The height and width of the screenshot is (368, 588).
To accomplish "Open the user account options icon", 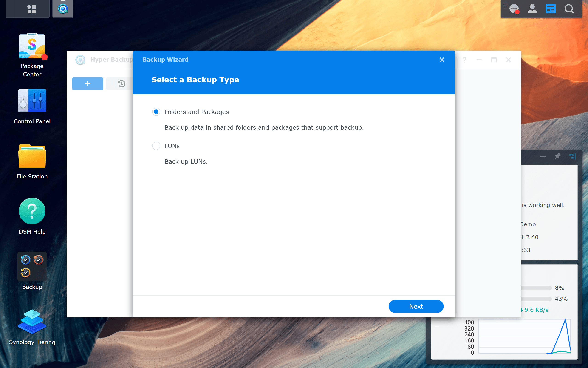I will [x=532, y=9].
